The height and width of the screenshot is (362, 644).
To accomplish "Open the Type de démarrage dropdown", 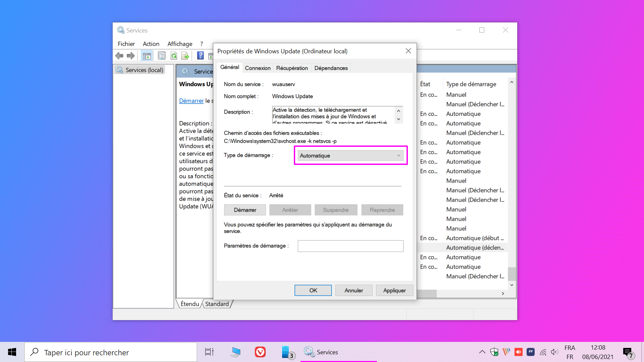I will [x=351, y=156].
